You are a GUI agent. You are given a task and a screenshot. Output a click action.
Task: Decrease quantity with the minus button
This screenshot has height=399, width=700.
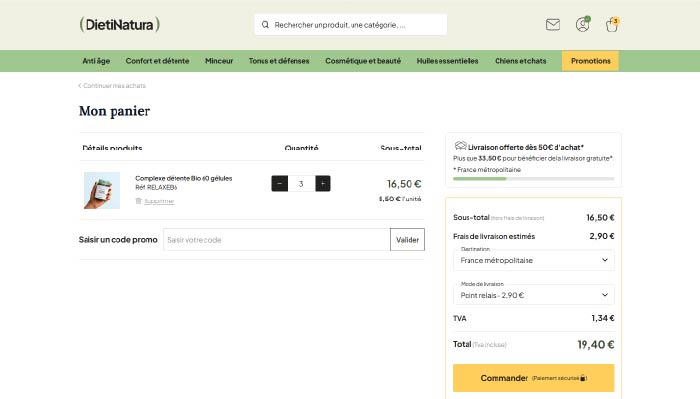pos(279,183)
